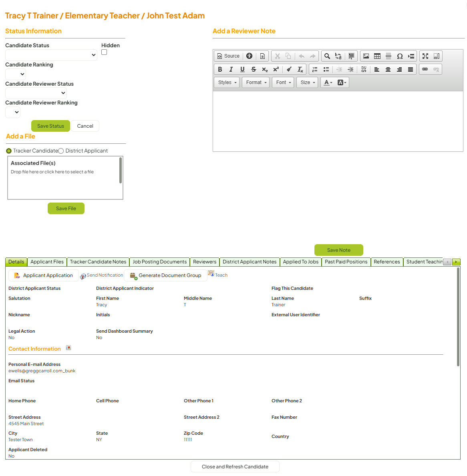Apply underline formatting
The image size is (467, 476).
pyautogui.click(x=242, y=70)
